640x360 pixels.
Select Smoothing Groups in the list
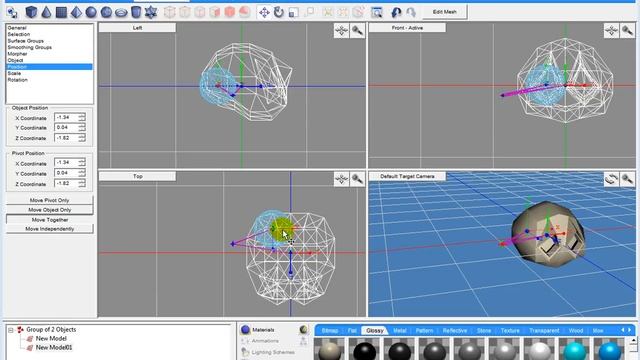[29, 47]
